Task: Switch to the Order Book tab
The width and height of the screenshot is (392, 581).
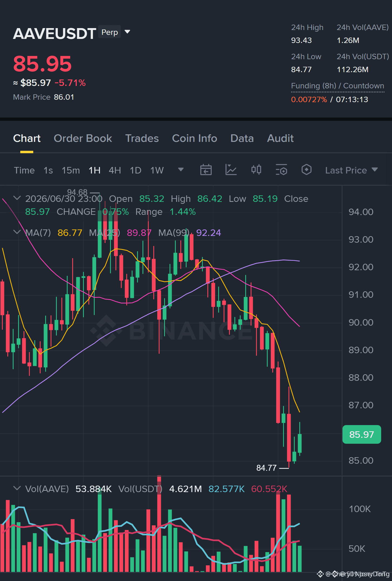Action: (83, 138)
